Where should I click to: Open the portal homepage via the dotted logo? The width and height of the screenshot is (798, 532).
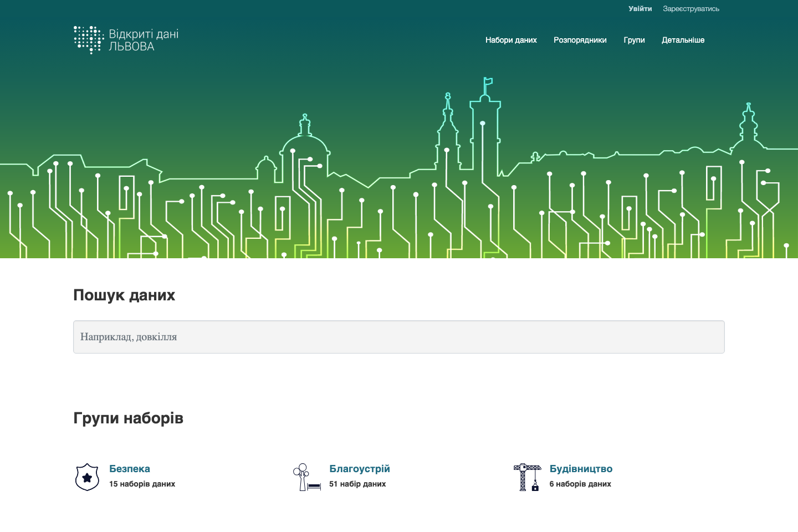coord(89,39)
